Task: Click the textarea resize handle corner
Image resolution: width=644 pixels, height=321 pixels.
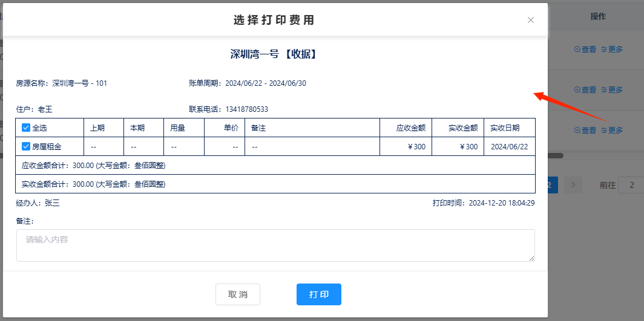Action: 532,259
